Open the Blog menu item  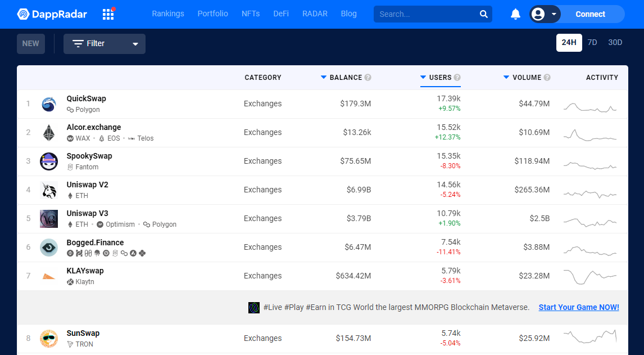point(349,14)
